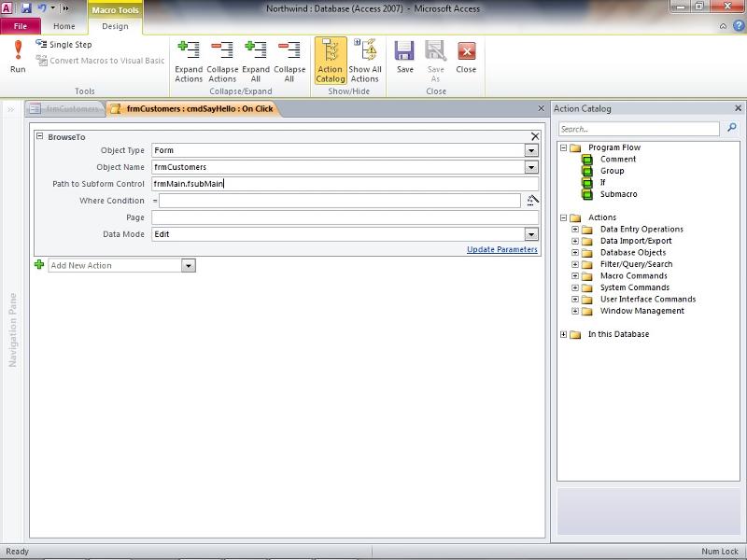This screenshot has width=747, height=560.
Task: Save the macro using the Save icon
Action: 404,57
